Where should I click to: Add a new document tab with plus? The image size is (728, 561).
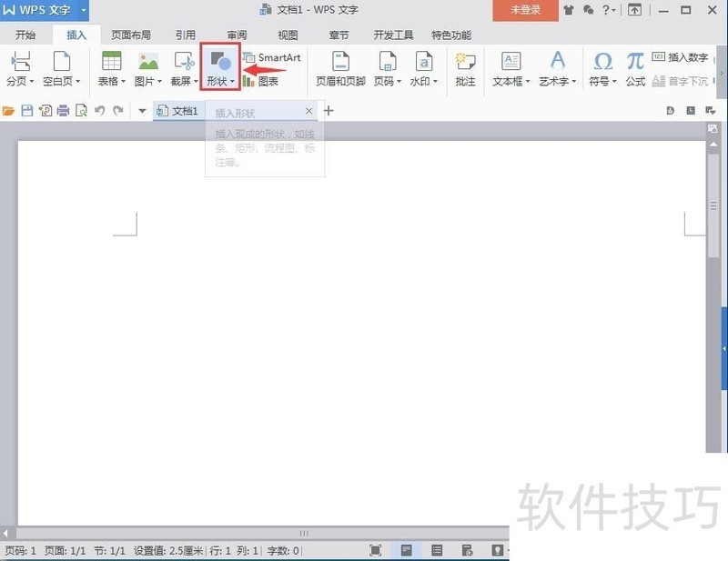coord(329,111)
